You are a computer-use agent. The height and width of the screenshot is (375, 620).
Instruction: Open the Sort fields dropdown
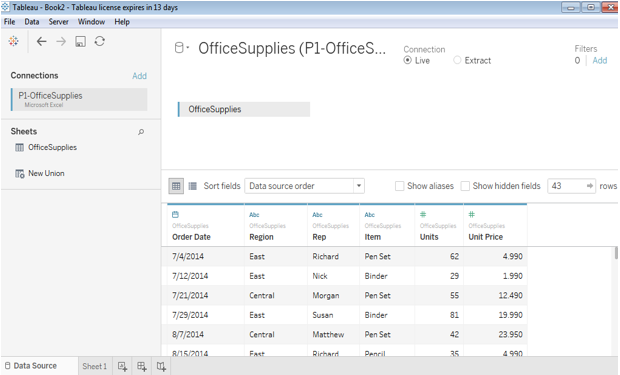(304, 186)
